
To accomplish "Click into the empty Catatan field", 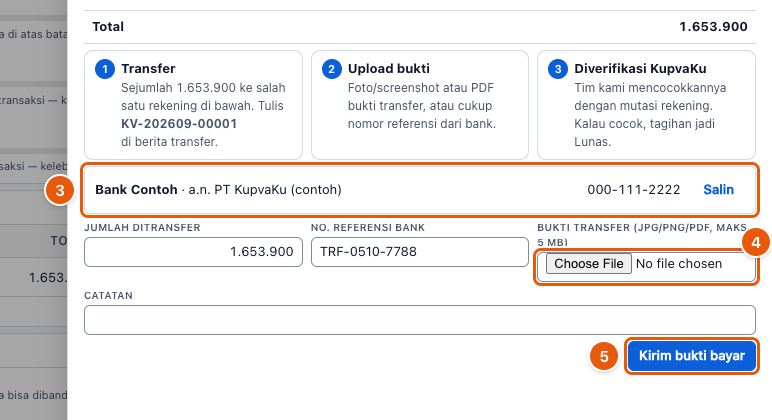I will tap(419, 320).
